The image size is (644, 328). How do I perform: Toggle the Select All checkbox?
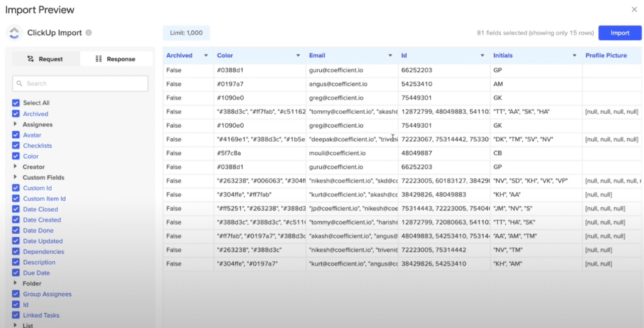(16, 103)
